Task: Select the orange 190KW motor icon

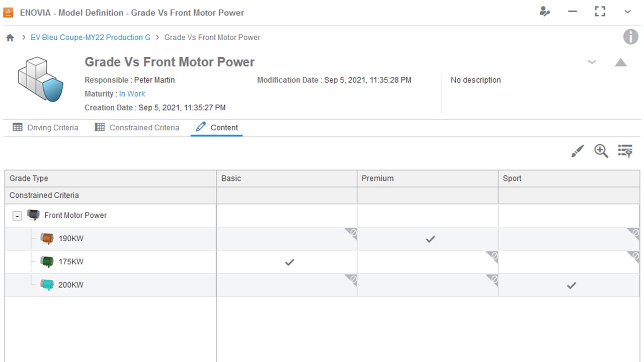Action: pyautogui.click(x=47, y=238)
